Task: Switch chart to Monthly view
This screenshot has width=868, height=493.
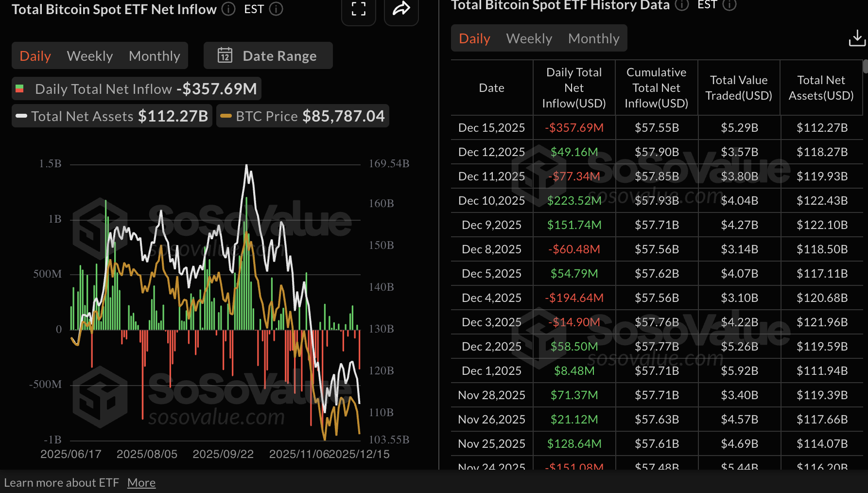Action: 154,55
